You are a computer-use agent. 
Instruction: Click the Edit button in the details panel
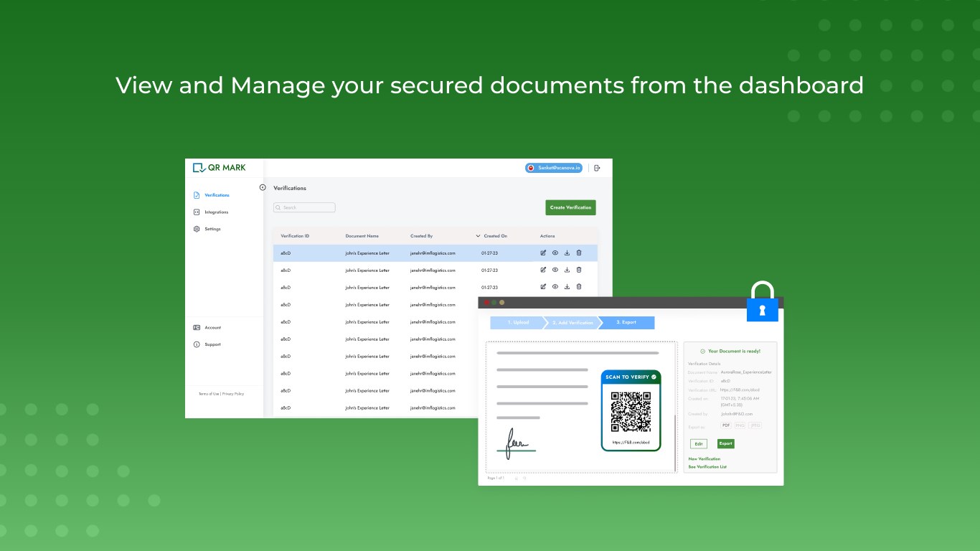point(699,444)
